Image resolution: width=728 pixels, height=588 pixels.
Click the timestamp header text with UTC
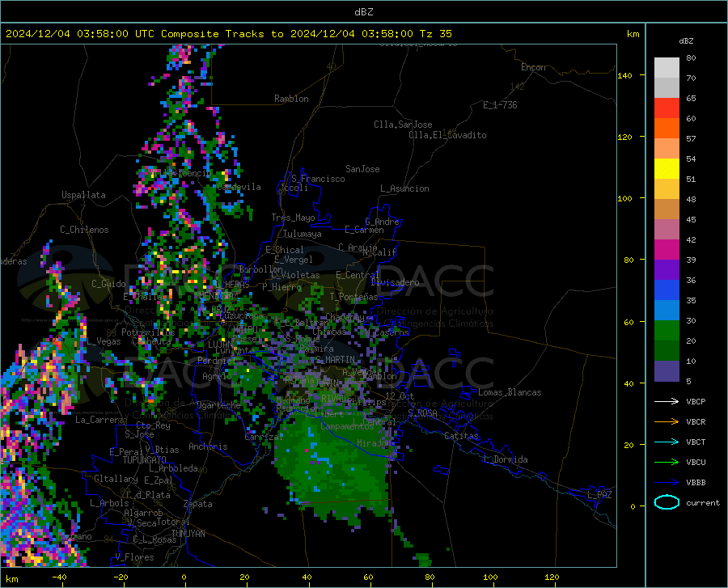pyautogui.click(x=228, y=34)
